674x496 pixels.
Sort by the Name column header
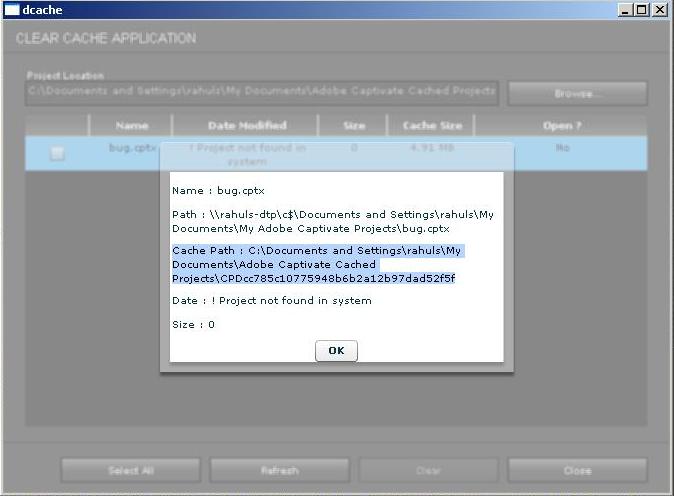[x=131, y=126]
